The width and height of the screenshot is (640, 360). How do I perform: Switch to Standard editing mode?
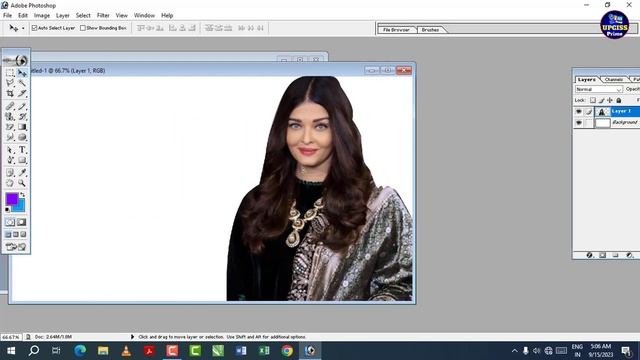pos(10,222)
